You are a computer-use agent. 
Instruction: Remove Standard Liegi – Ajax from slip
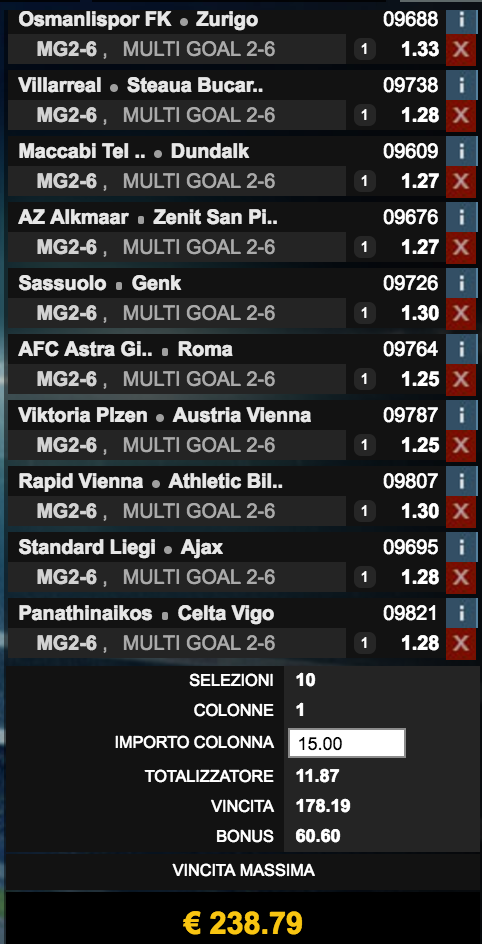tap(462, 578)
